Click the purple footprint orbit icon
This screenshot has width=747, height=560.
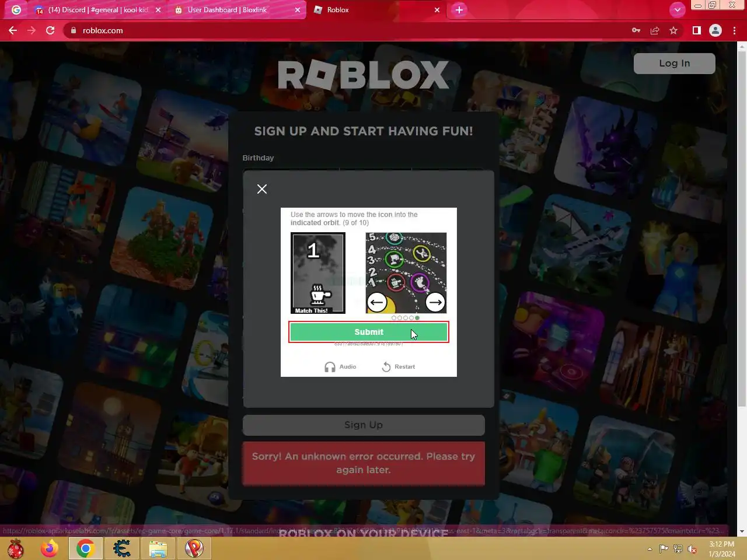click(x=420, y=283)
